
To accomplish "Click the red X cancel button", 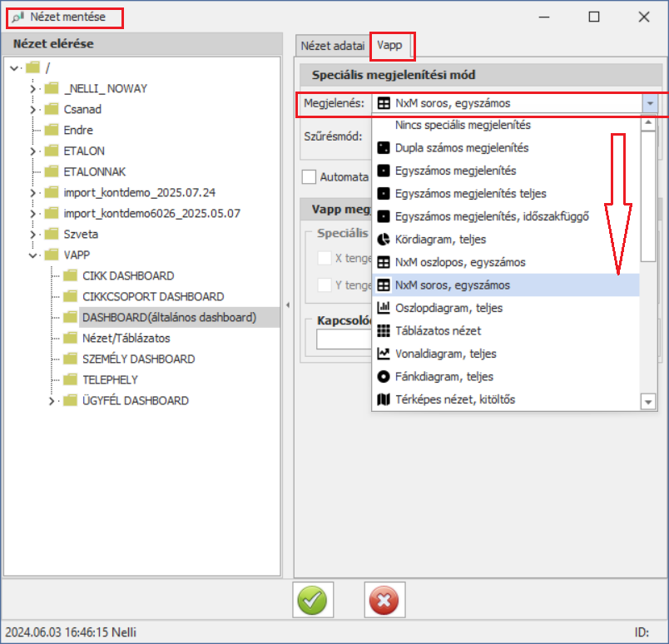I will point(384,599).
